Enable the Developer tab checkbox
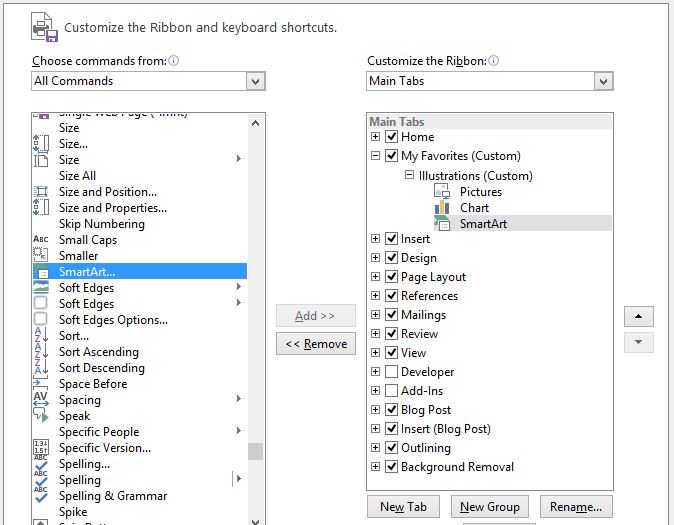Screen dimensions: 674x525 click(392, 372)
